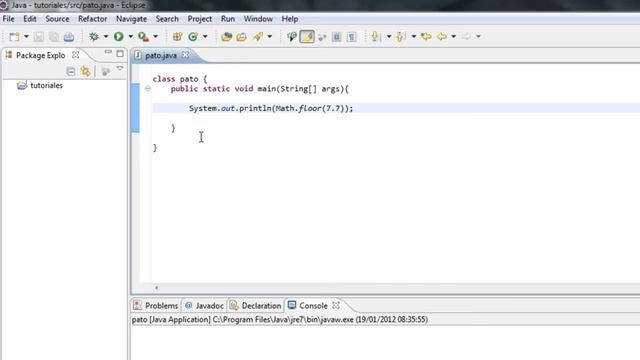
Task: Open the Next Annotation dropdown arrow
Action: coord(389,37)
